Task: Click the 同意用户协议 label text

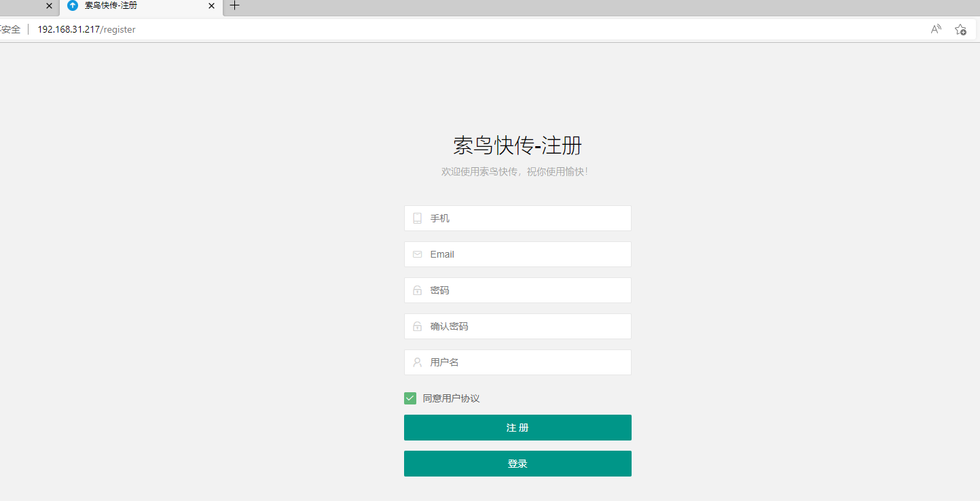Action: (x=451, y=398)
